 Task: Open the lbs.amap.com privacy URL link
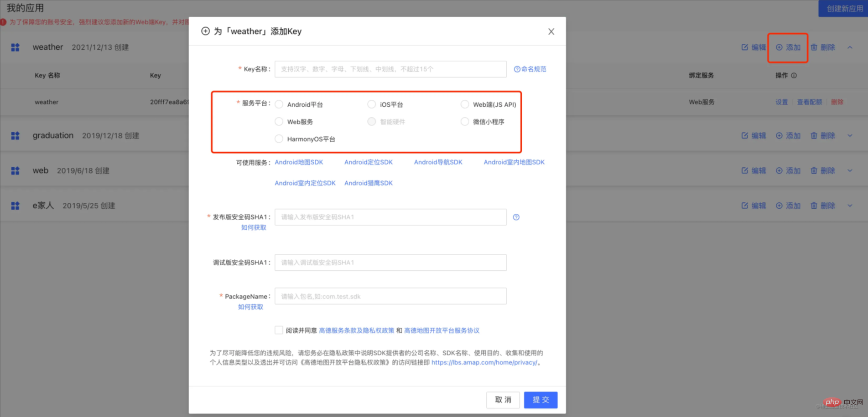[484, 362]
